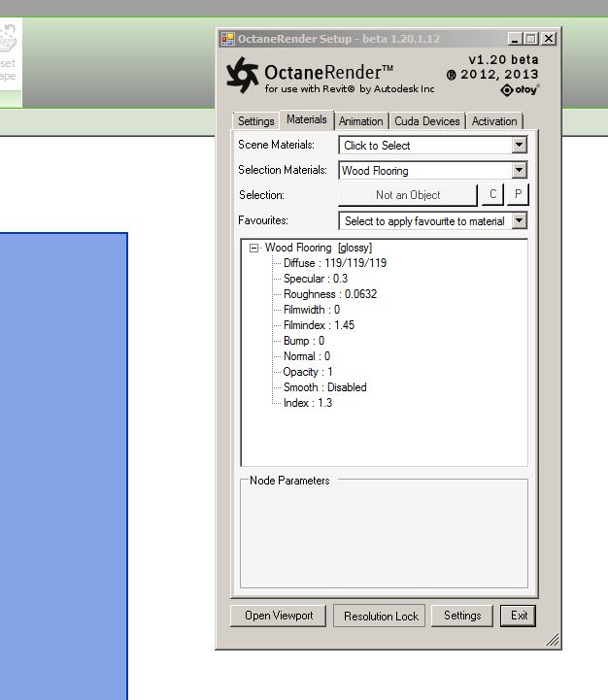Click the Open Viewport button

[x=279, y=616]
